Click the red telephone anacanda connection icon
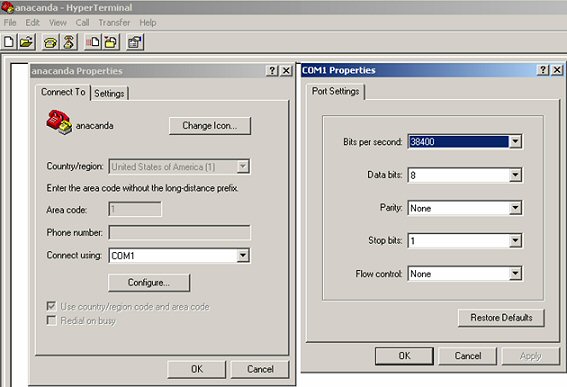Viewport: 567px width, 387px height. pyautogui.click(x=59, y=122)
